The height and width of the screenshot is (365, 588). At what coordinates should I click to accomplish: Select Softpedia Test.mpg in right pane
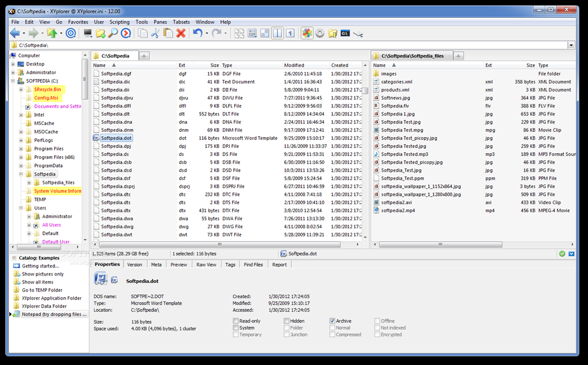click(x=402, y=130)
